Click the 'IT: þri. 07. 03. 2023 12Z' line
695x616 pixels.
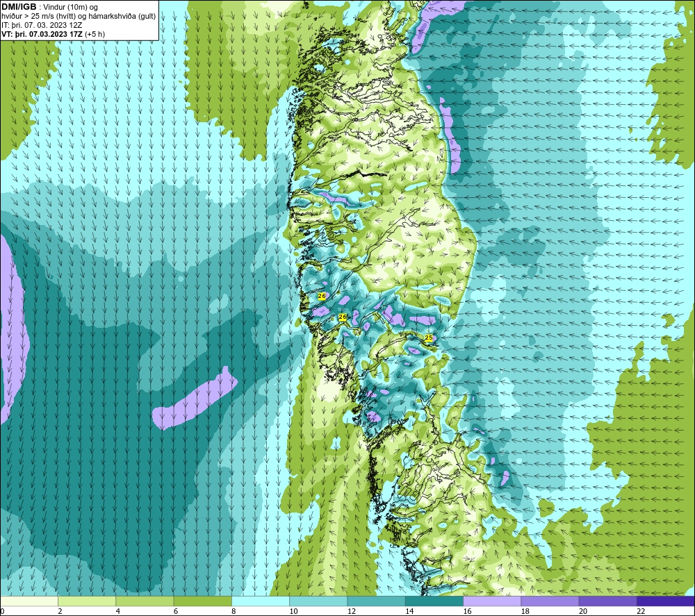click(x=42, y=25)
